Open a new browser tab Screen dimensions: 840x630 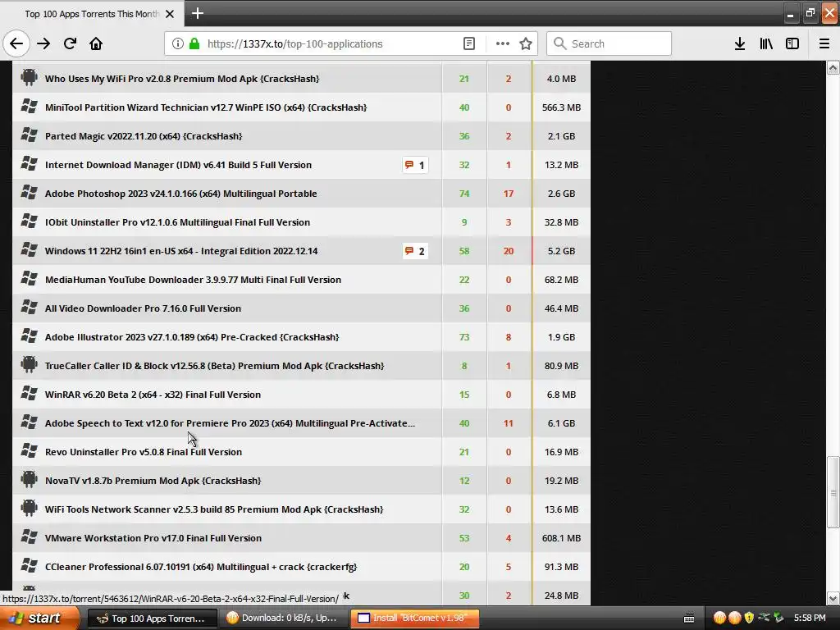(x=197, y=13)
